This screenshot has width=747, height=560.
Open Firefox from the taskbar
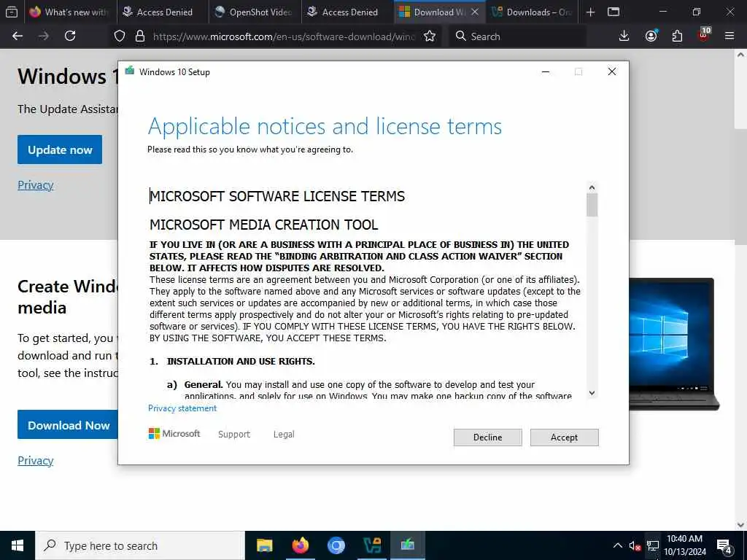(300, 545)
